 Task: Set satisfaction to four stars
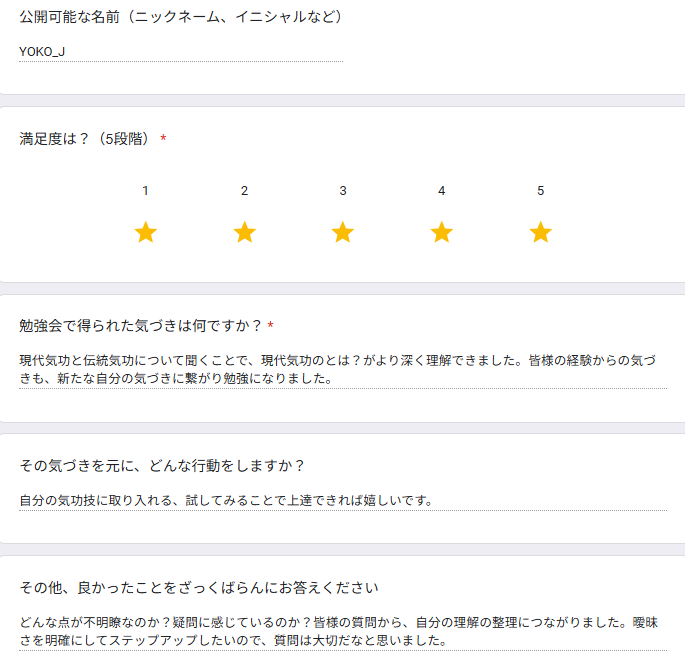(442, 233)
